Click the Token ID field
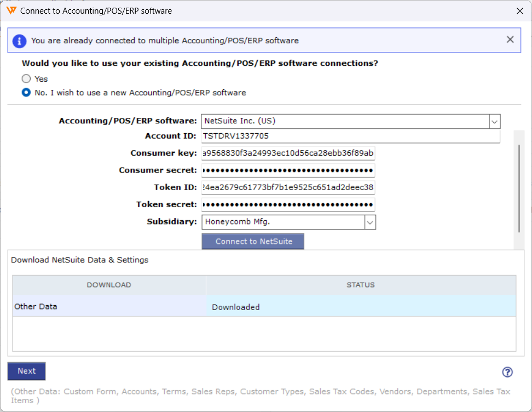 288,187
